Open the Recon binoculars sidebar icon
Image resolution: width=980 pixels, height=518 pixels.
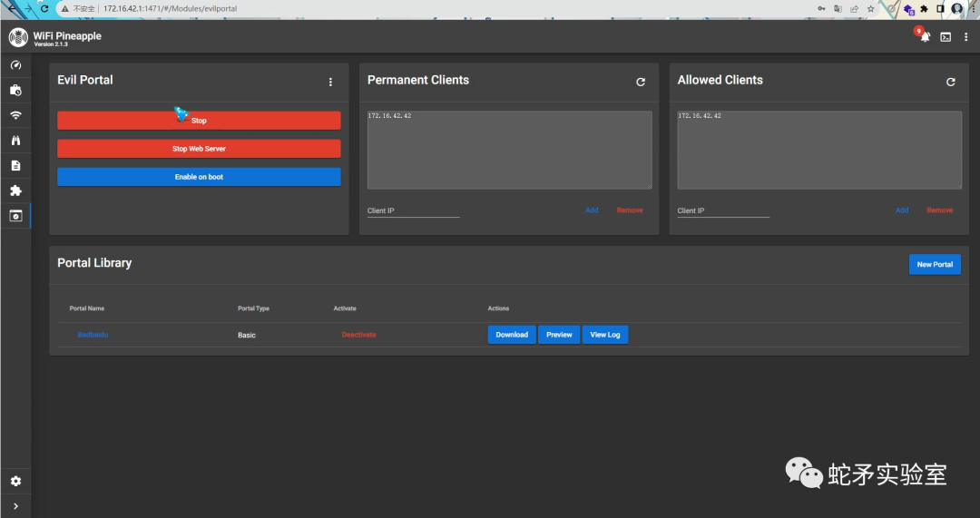coord(15,140)
